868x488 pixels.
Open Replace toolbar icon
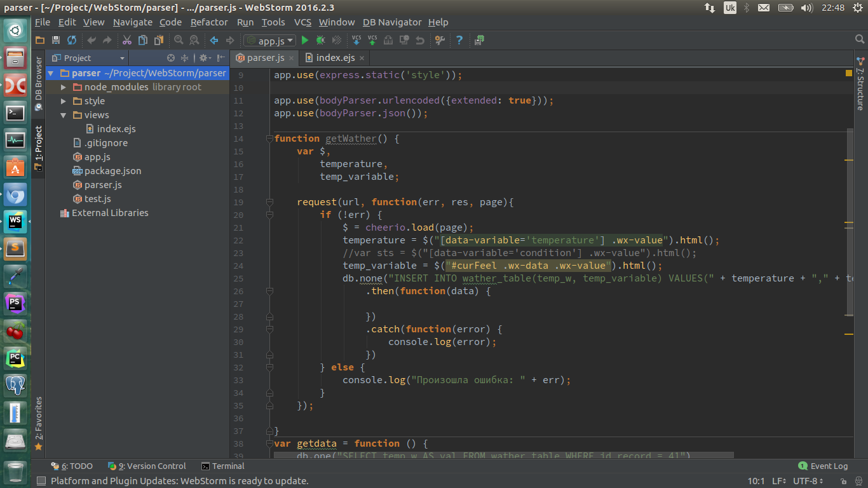pos(194,40)
